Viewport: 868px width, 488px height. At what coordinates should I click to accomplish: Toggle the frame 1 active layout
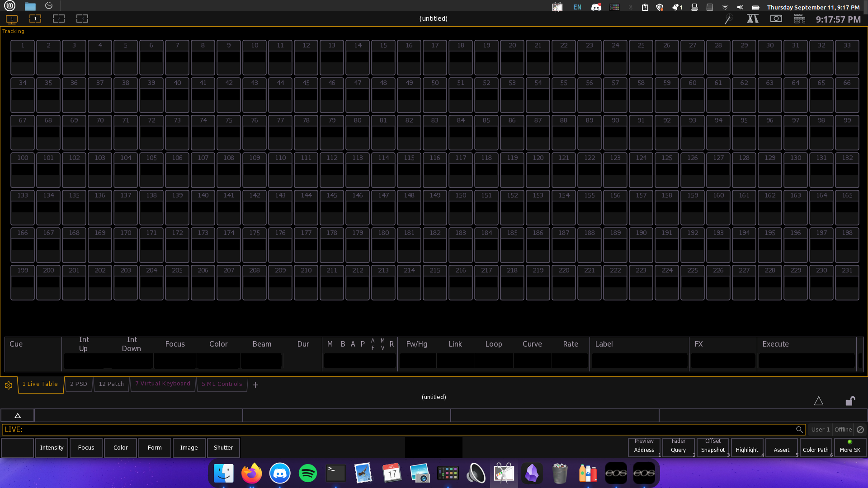[x=35, y=19]
